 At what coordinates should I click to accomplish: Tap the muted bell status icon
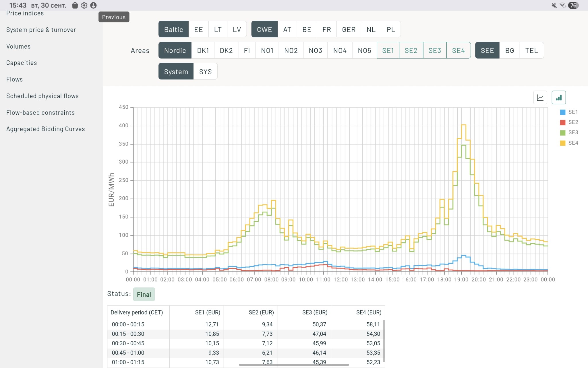554,5
